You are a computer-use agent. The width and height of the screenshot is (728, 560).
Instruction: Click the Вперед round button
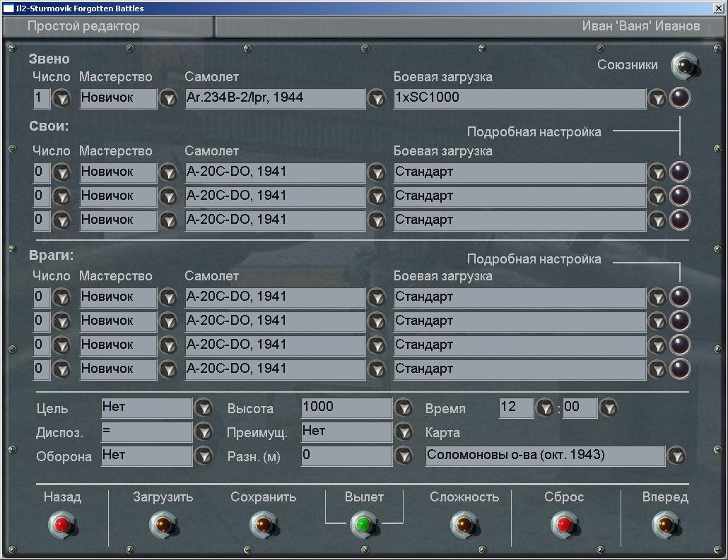pos(664,525)
